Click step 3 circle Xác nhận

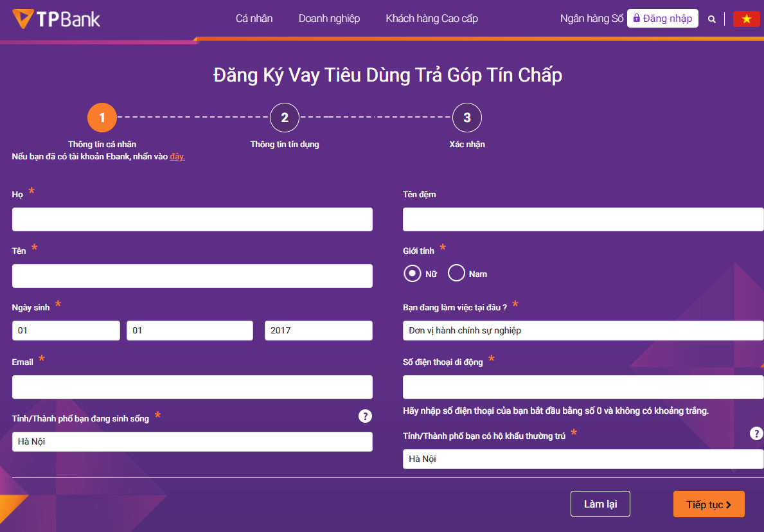(467, 118)
